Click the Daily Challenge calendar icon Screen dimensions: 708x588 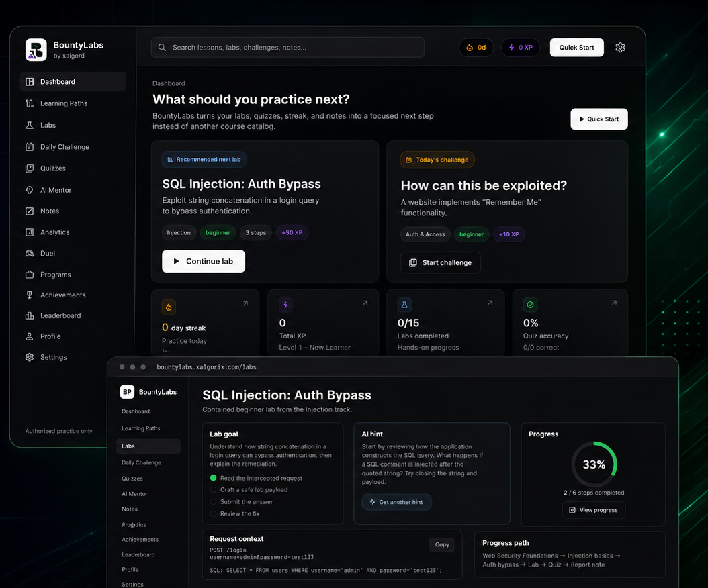click(x=30, y=146)
